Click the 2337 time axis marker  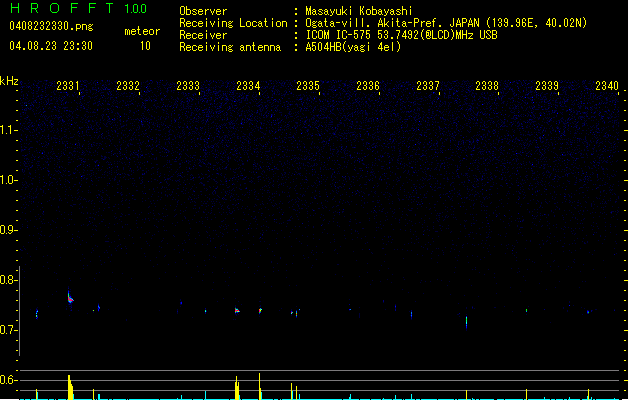428,85
